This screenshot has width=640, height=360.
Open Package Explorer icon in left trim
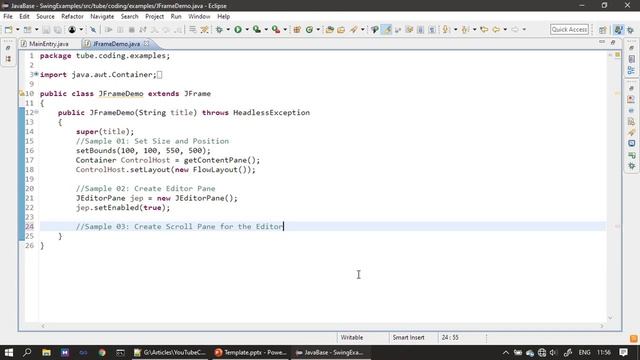click(x=8, y=59)
